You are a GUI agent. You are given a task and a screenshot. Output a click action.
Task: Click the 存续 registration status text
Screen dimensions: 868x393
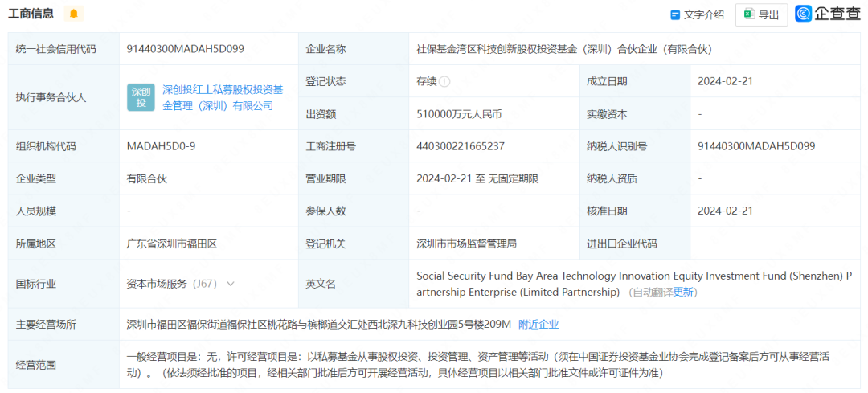427,82
